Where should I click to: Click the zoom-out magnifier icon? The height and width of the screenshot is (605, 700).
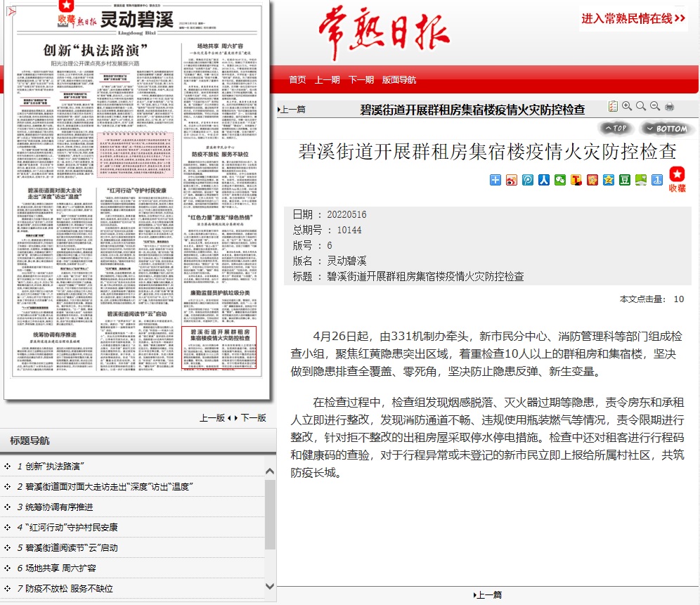[x=655, y=106]
